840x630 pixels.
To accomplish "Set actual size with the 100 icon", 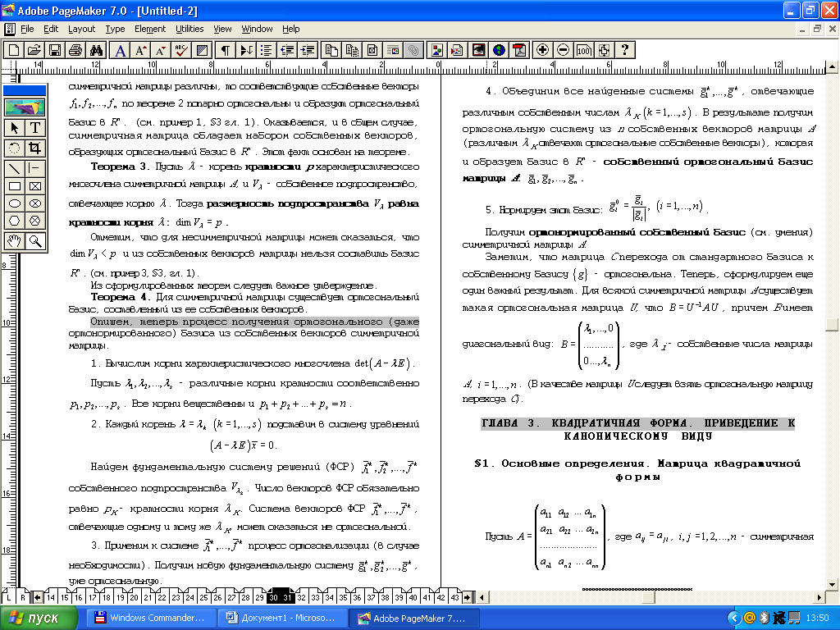I will pos(583,50).
